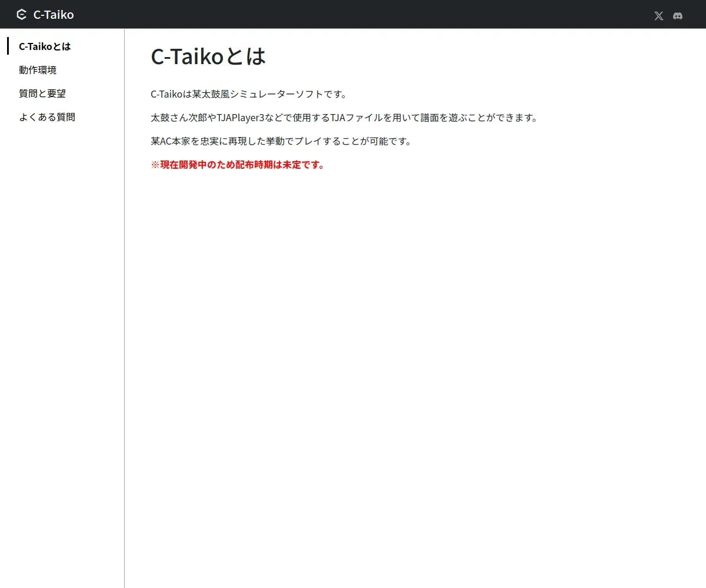
Task: Open the 質問と要望 sidebar item
Action: coord(42,93)
